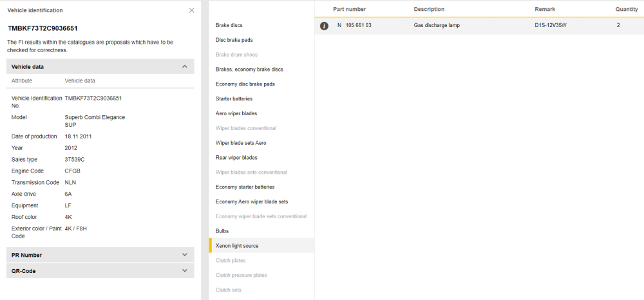Choose Starter batteries category
The width and height of the screenshot is (644, 300).
click(x=234, y=99)
